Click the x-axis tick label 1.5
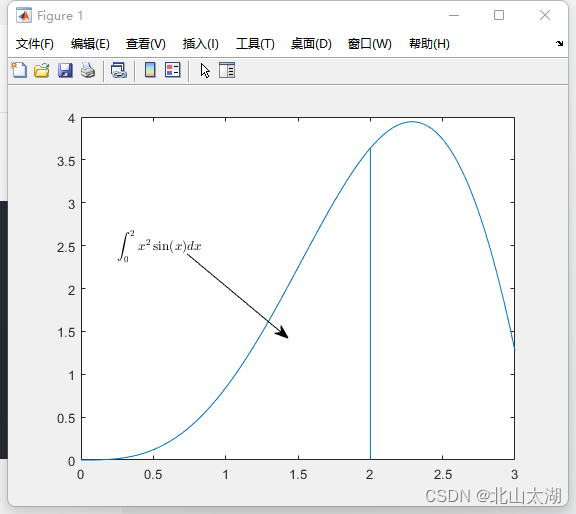 (x=298, y=475)
